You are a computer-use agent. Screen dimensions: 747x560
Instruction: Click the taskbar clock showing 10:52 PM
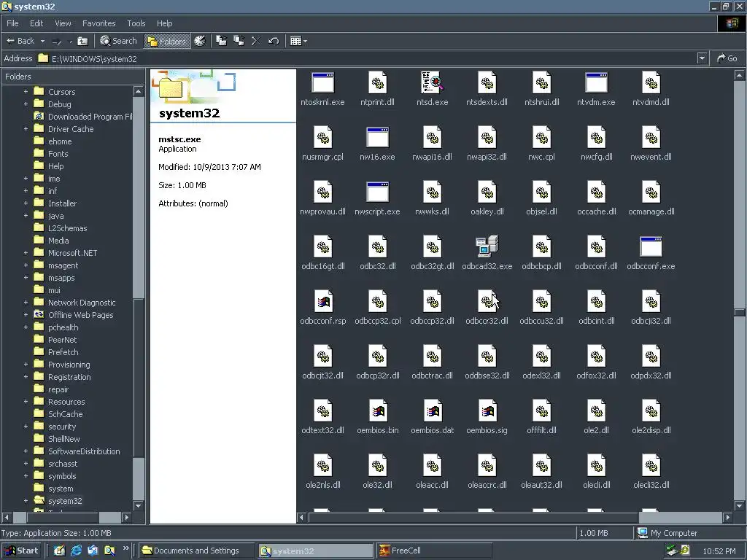719,551
